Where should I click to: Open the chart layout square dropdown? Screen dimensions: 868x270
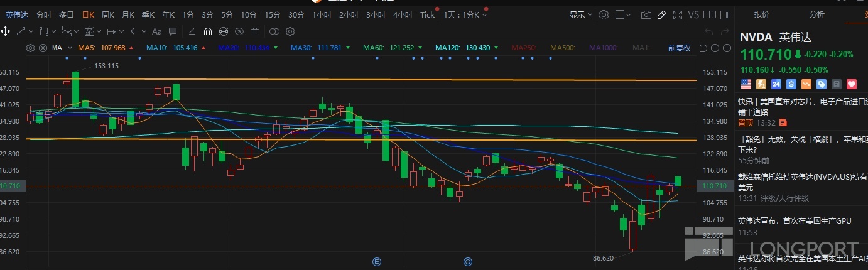tap(623, 14)
